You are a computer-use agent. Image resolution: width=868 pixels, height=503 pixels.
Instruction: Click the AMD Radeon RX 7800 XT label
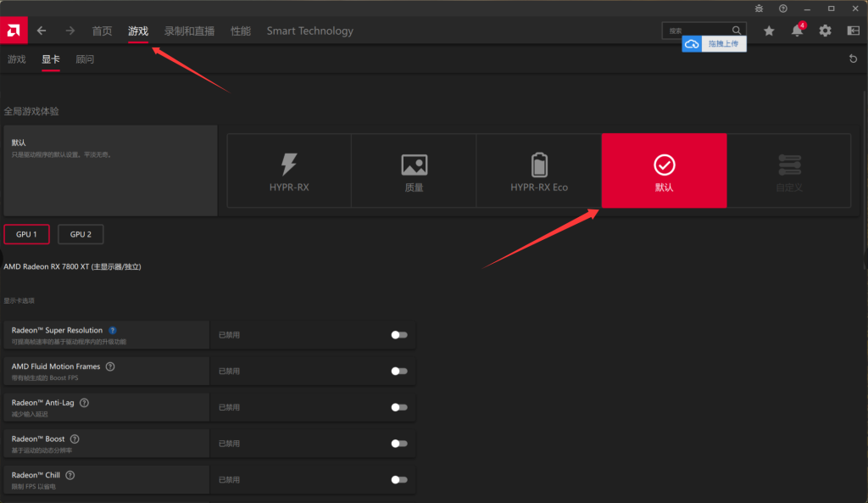(x=73, y=266)
